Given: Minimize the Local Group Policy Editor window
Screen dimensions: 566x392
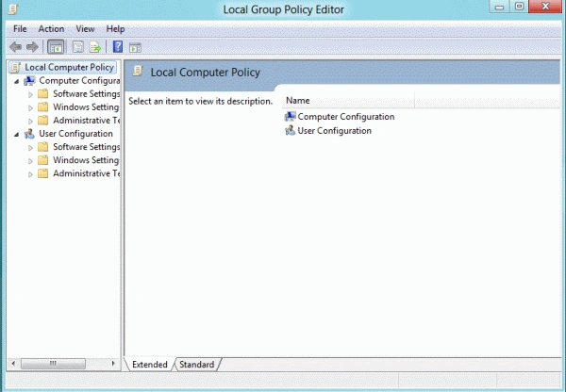Looking at the screenshot, I should tap(499, 7).
